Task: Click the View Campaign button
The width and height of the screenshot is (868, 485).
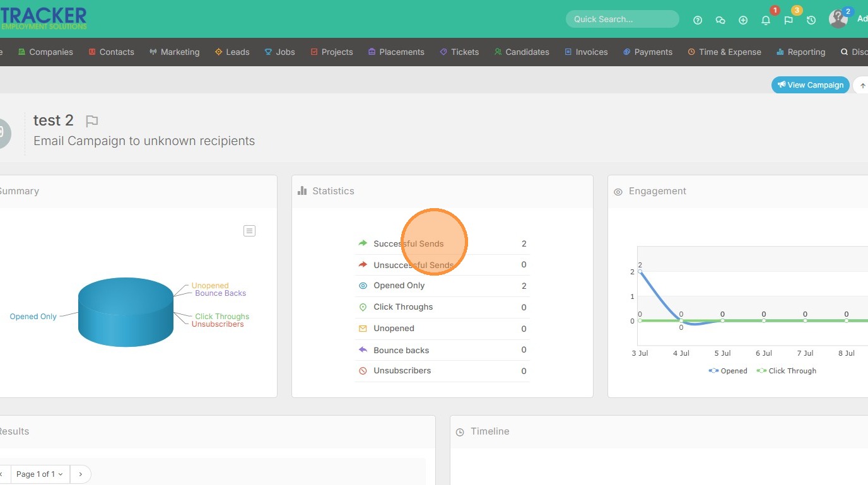Action: (811, 85)
